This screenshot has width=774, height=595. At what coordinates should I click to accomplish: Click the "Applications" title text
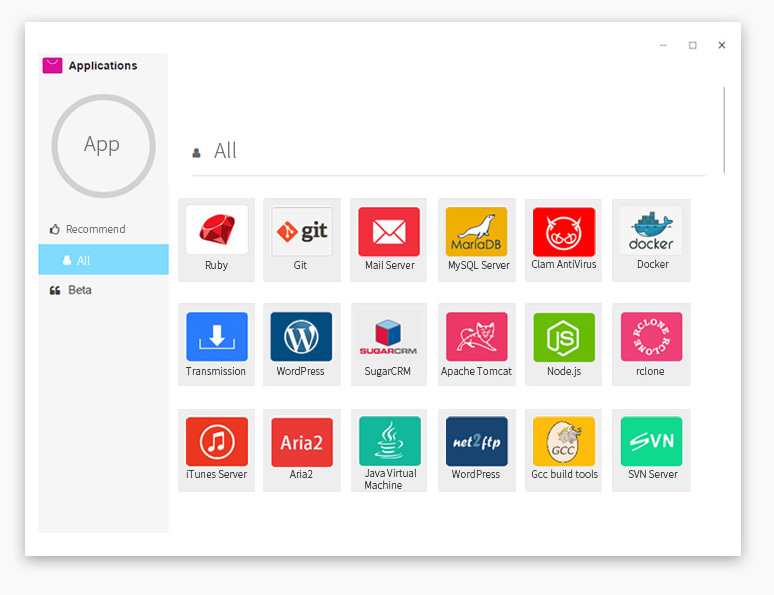(103, 66)
